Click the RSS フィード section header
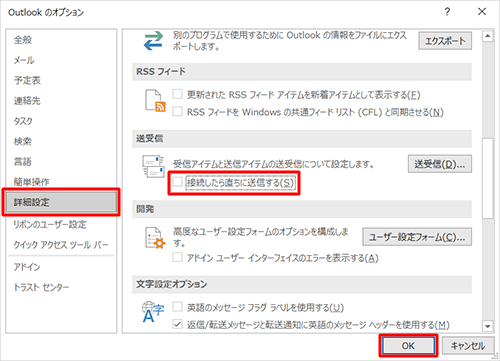500x361 pixels. pyautogui.click(x=302, y=71)
